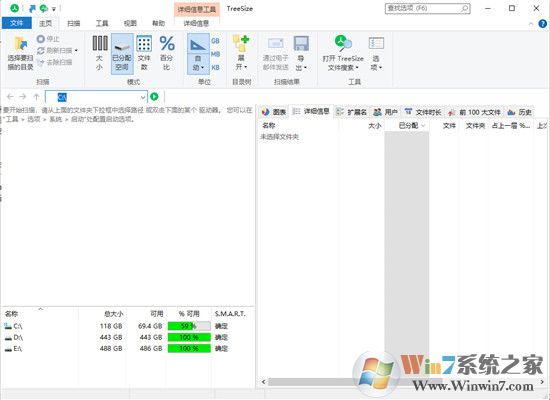This screenshot has height=400, width=550.
Task: Select the 文件数 file count mode
Action: (144, 53)
